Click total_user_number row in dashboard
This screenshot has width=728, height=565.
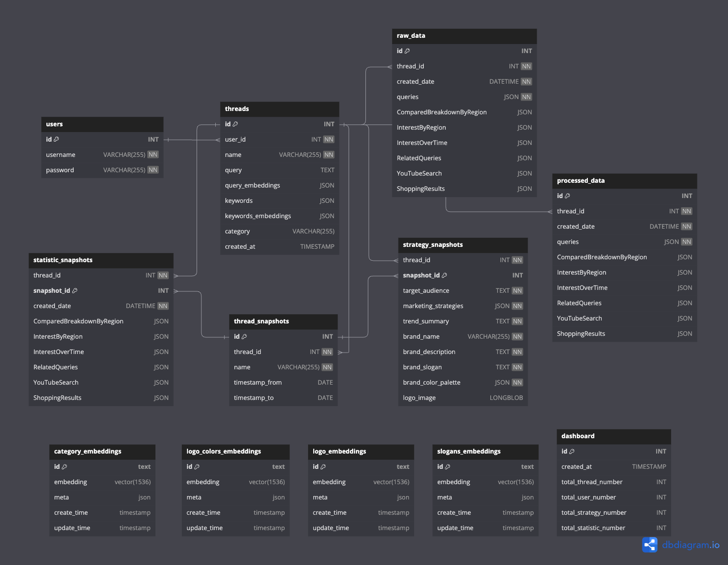(614, 498)
